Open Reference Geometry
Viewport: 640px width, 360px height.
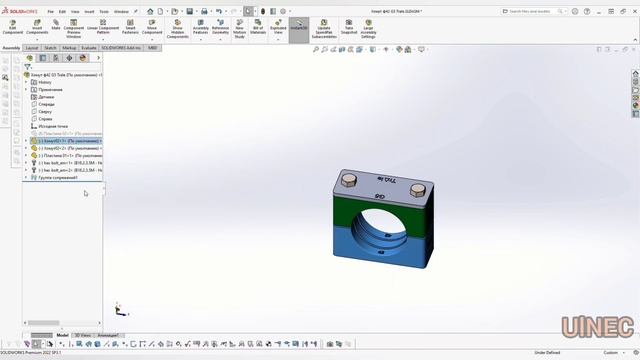(220, 27)
